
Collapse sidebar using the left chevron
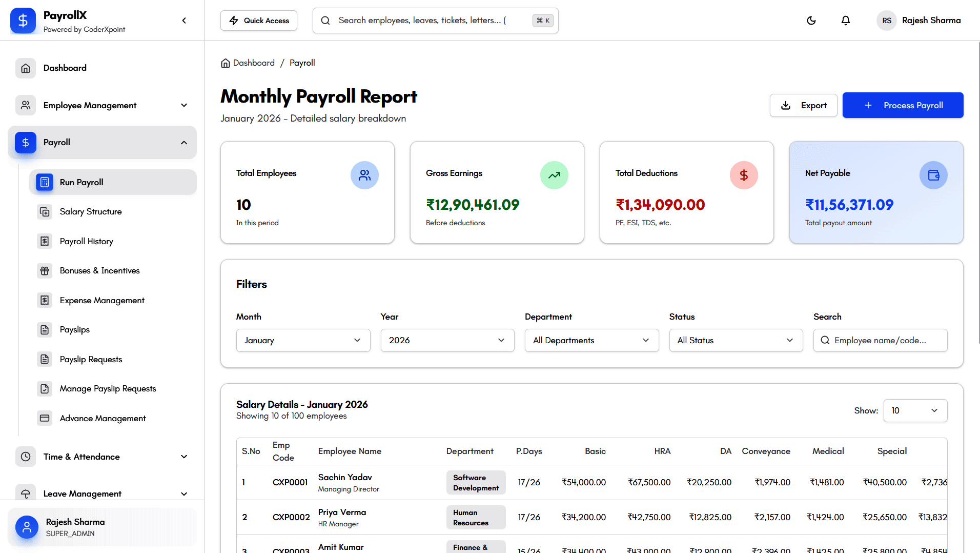(184, 21)
